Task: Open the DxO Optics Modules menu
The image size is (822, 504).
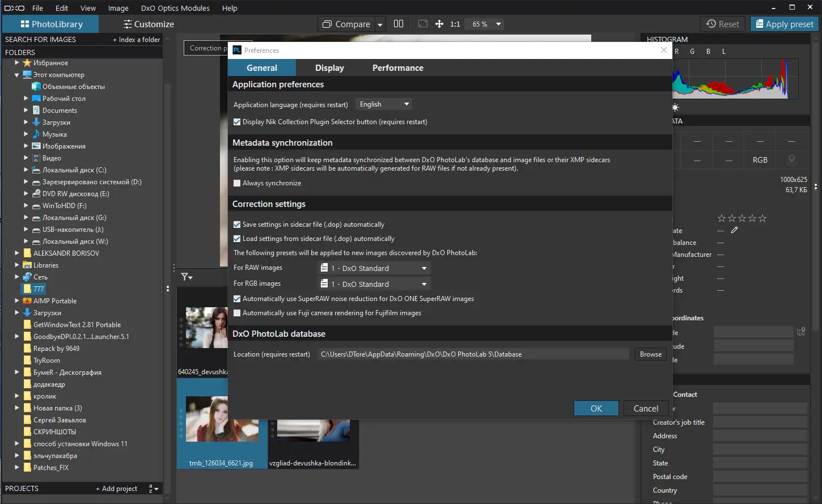Action: pos(175,8)
